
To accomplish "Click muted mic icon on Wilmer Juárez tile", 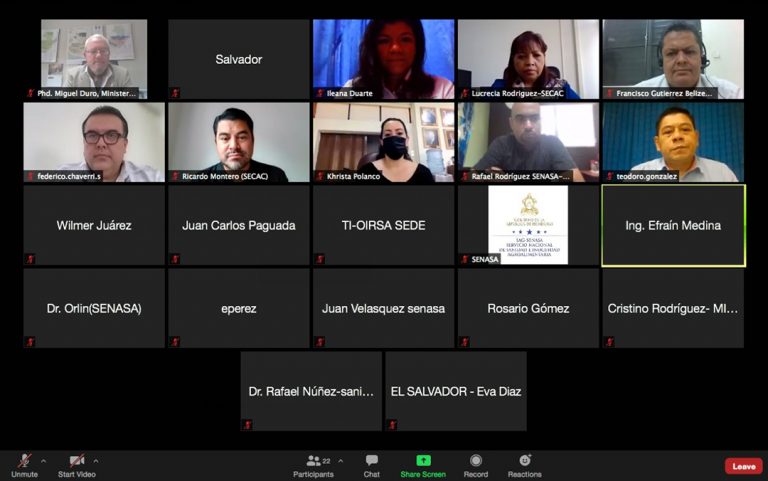I will click(30, 259).
